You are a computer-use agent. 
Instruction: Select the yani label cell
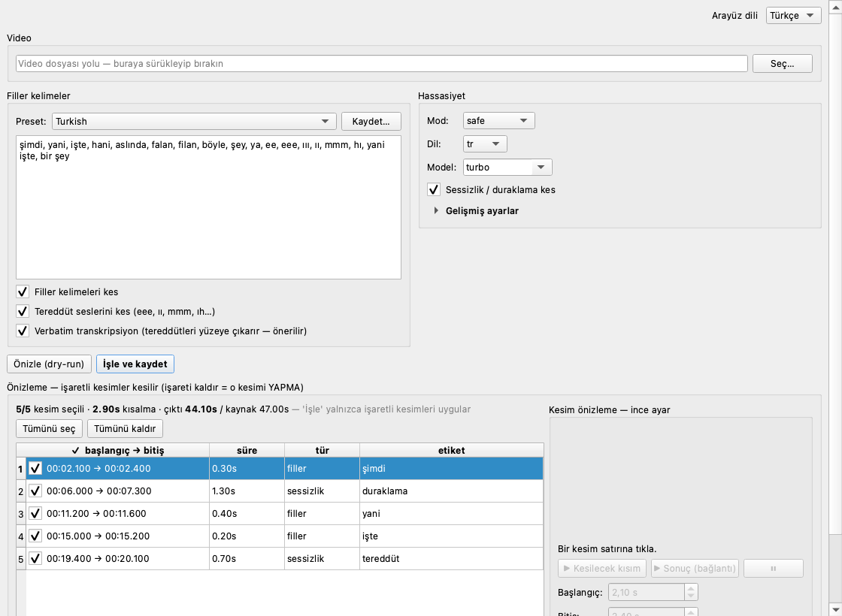(x=452, y=514)
